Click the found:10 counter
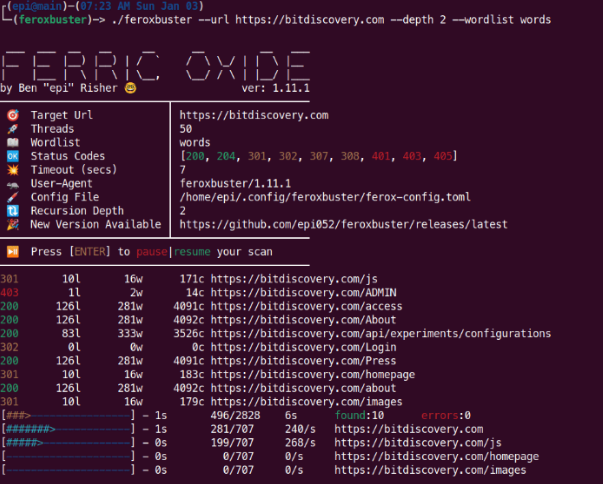Viewport: 603px width, 484px height. [359, 416]
